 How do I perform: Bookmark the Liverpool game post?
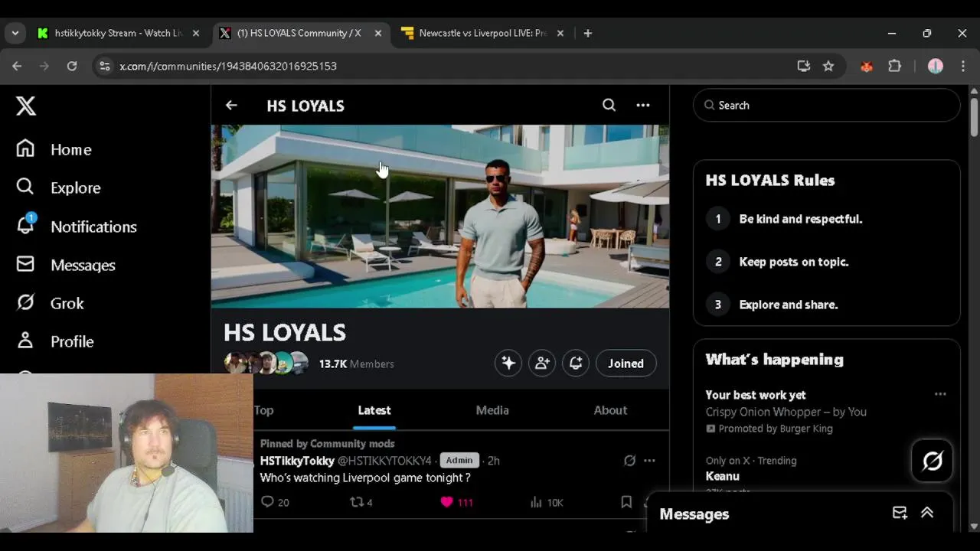626,502
